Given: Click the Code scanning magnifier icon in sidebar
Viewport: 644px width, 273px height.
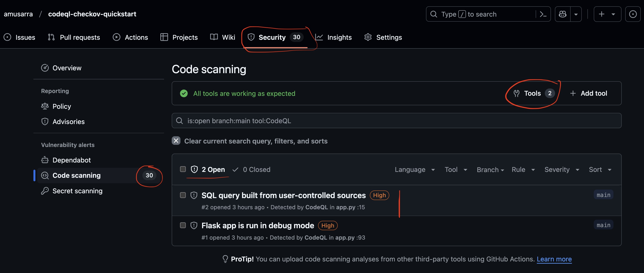Looking at the screenshot, I should (x=45, y=176).
